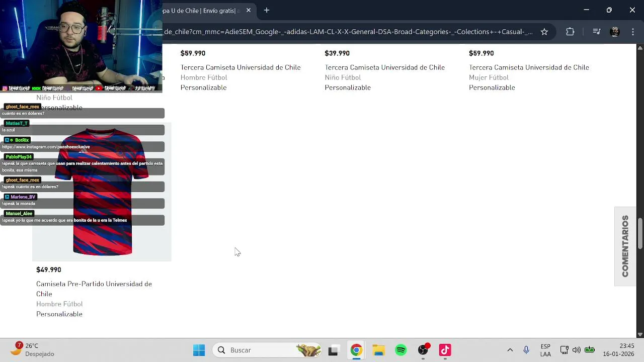Minimize the Chrome window

coord(586,10)
